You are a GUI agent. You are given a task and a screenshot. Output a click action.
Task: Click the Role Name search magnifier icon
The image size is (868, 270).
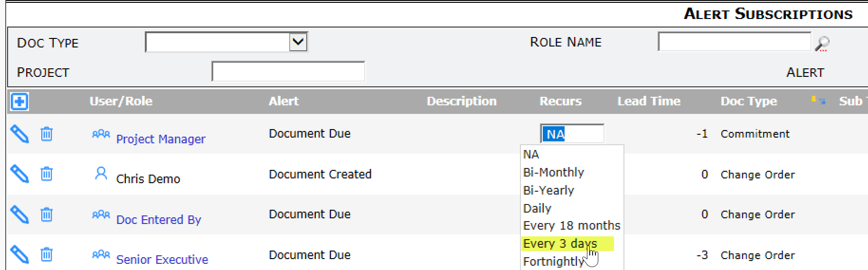(x=822, y=43)
